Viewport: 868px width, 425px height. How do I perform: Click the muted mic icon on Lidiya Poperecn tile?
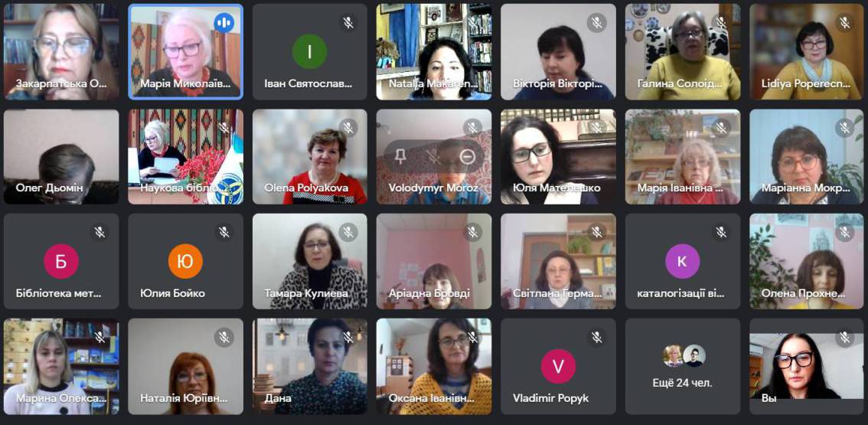(x=845, y=23)
